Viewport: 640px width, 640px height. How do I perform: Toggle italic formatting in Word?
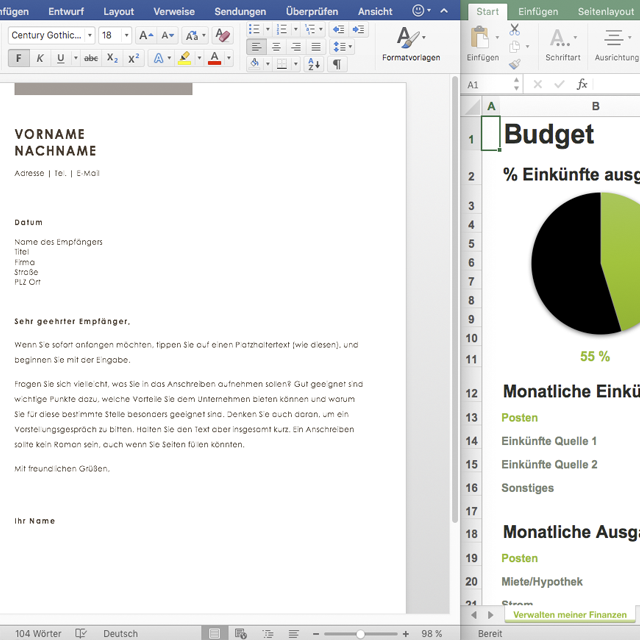pos(40,59)
